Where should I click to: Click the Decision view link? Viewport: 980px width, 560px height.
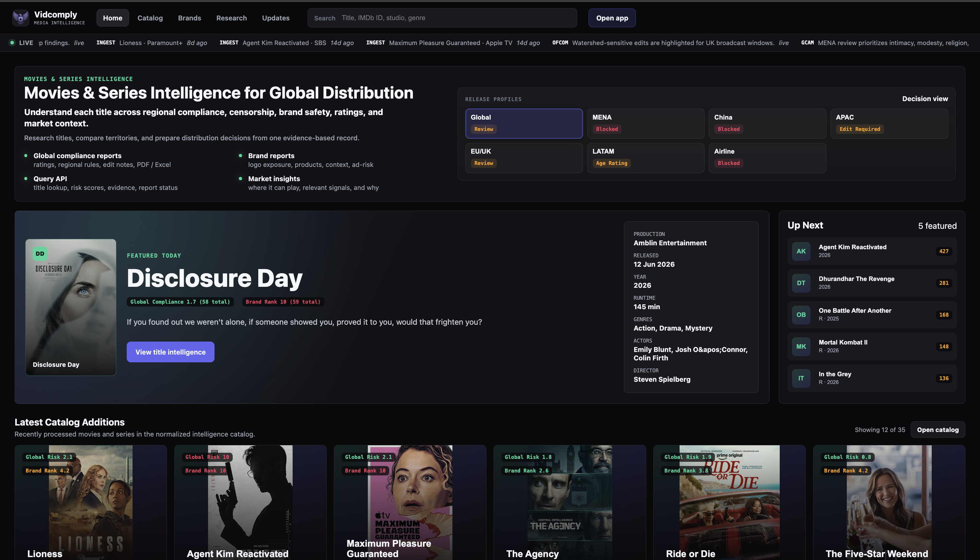click(x=925, y=99)
